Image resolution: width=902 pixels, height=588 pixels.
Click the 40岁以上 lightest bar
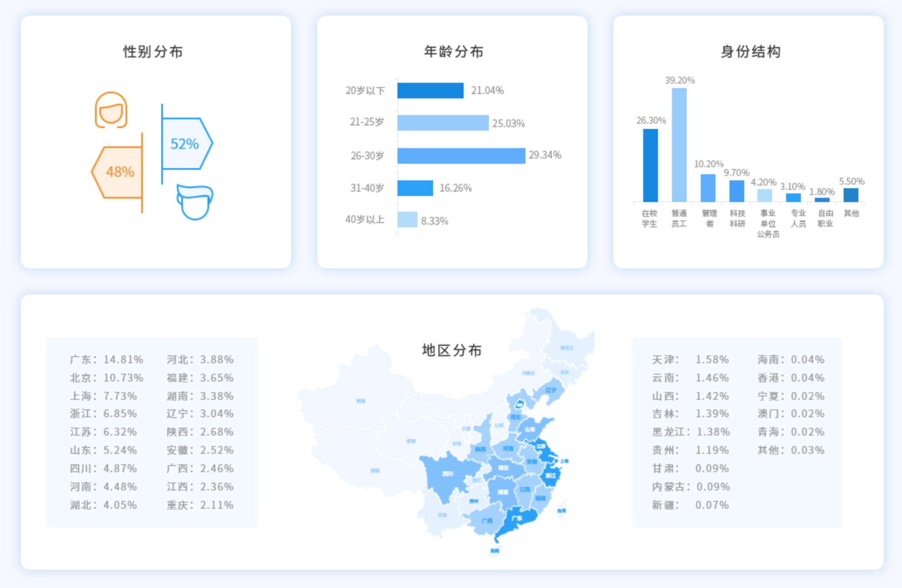coord(407,220)
